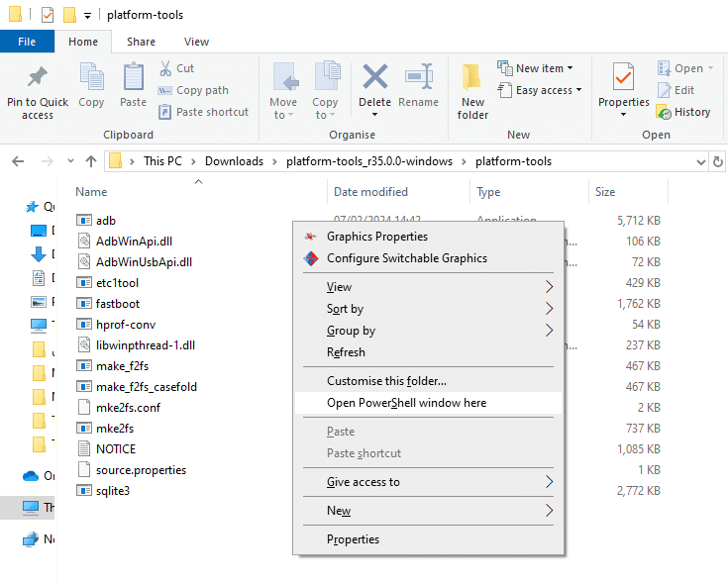Click the New folder icon

click(472, 77)
